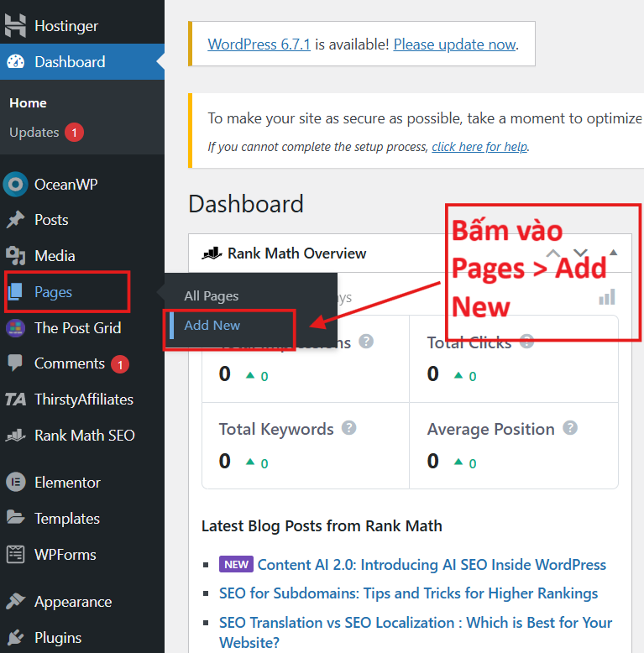Open ThirstyAffiliates menu item
Viewport: 644px width, 653px height.
82,400
